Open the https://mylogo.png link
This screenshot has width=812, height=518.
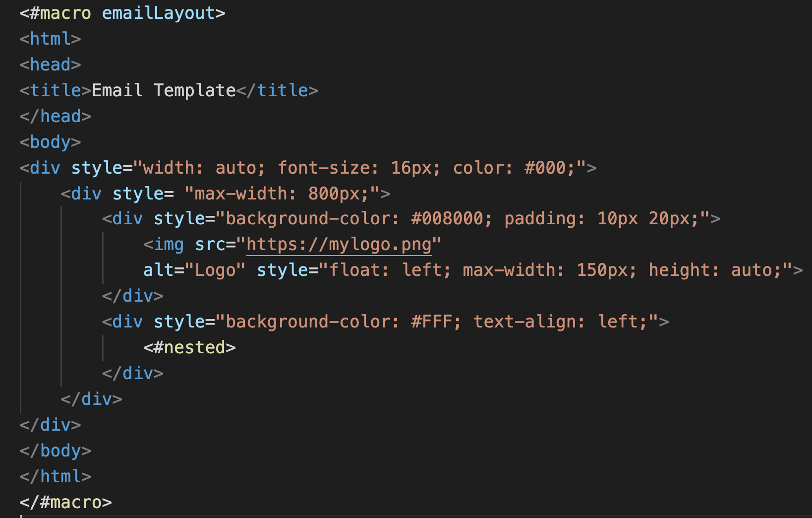click(x=339, y=245)
